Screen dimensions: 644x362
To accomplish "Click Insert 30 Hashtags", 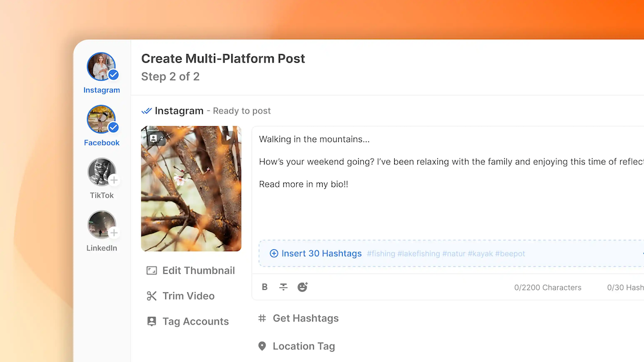I will pos(316,254).
